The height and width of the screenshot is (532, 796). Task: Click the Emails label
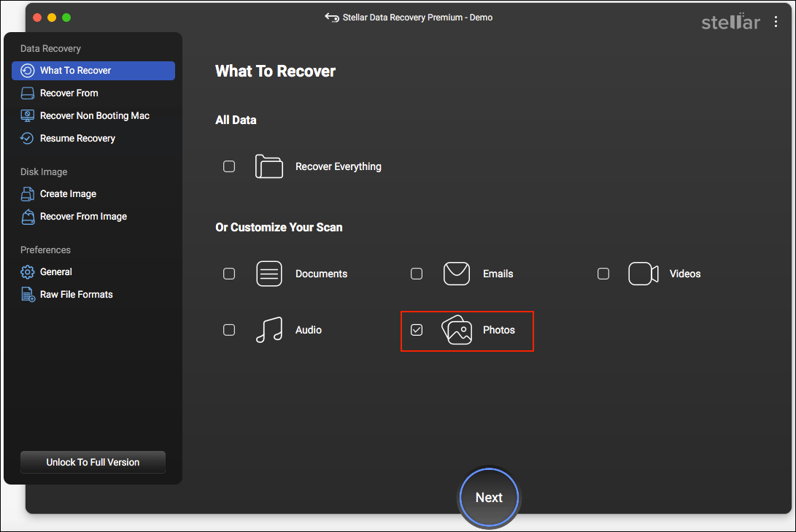tap(498, 274)
